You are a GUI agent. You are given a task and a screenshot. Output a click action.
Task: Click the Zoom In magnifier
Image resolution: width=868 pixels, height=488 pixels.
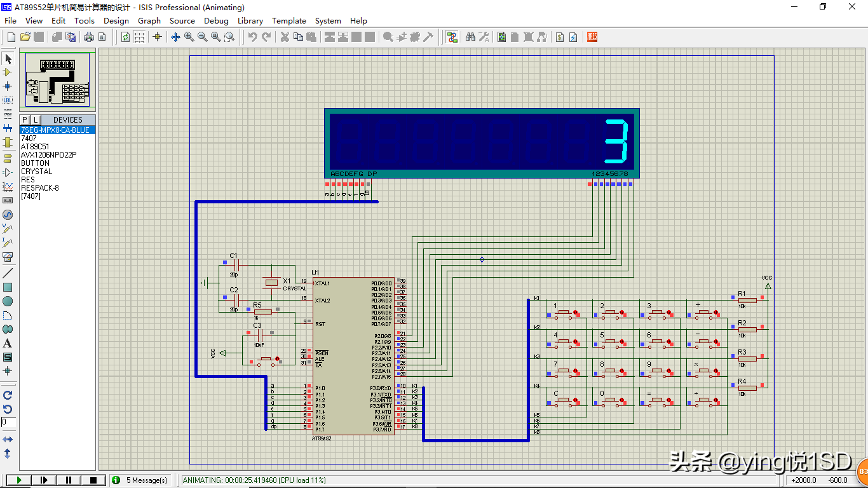coord(189,37)
